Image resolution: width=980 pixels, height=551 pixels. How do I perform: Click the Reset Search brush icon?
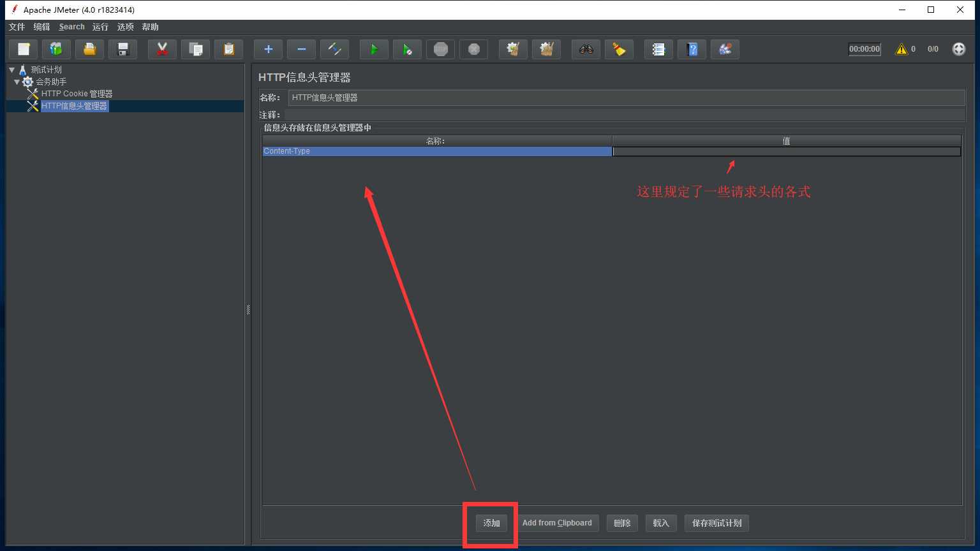pos(619,49)
